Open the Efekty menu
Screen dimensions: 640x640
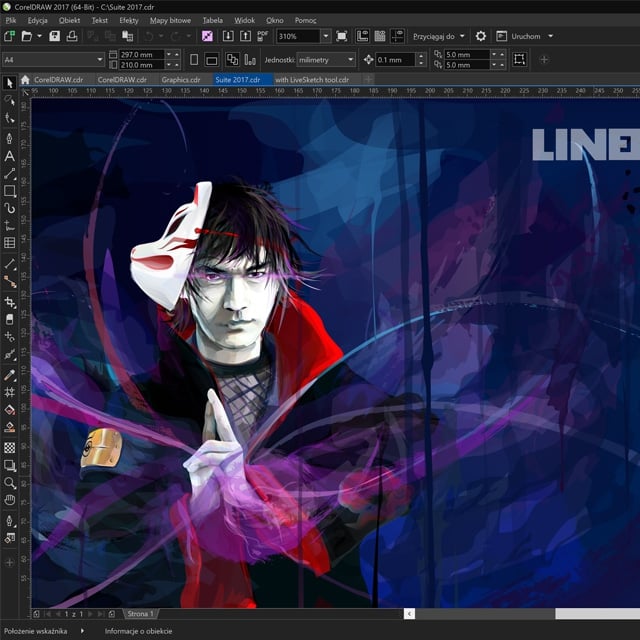129,20
